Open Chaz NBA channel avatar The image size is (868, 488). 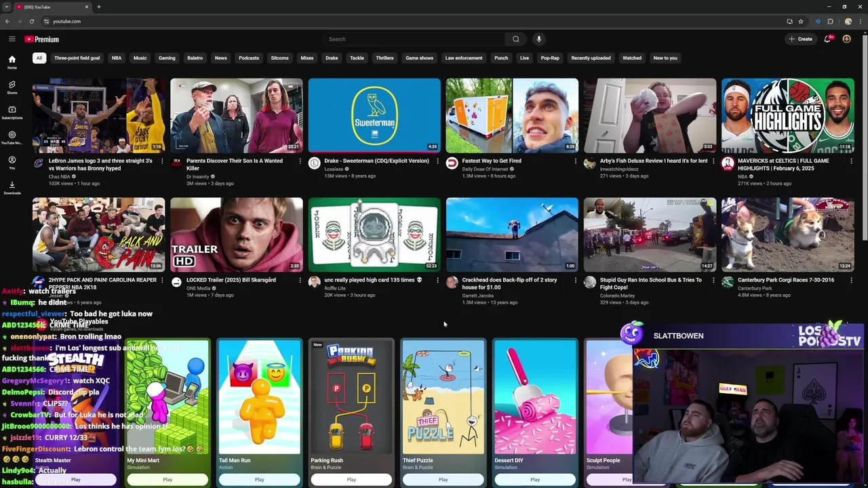tap(39, 163)
